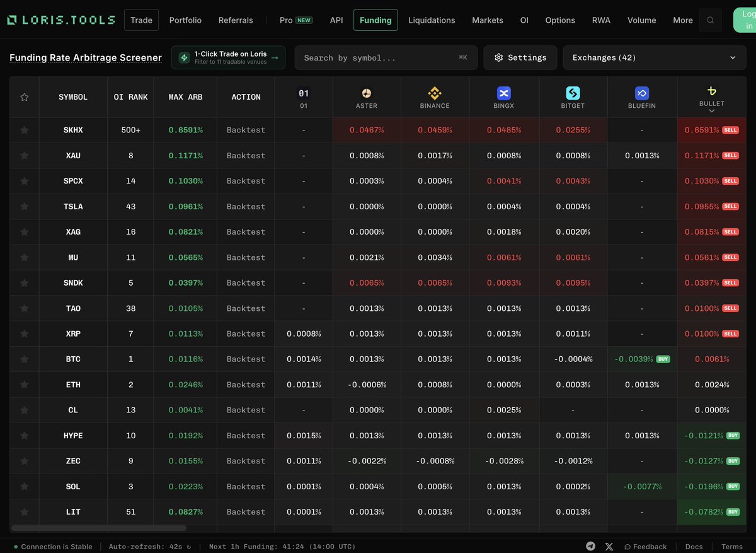Click the Bitget exchange column icon
This screenshot has height=553, width=756.
[x=573, y=93]
